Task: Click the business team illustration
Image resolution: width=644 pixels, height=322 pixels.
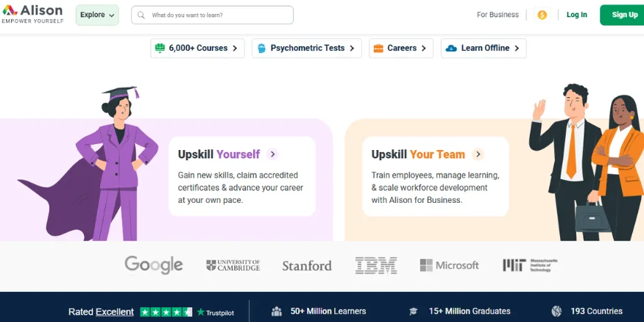Action: point(587,162)
